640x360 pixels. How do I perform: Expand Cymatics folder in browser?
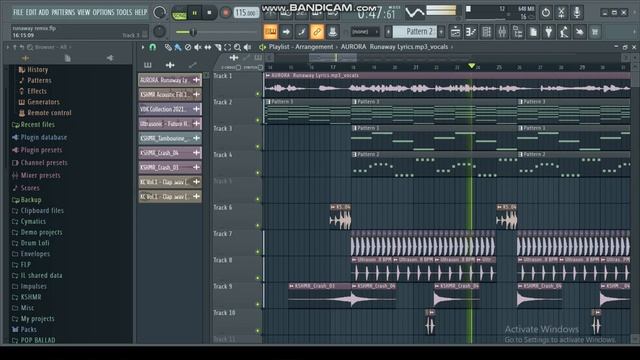tap(29, 222)
